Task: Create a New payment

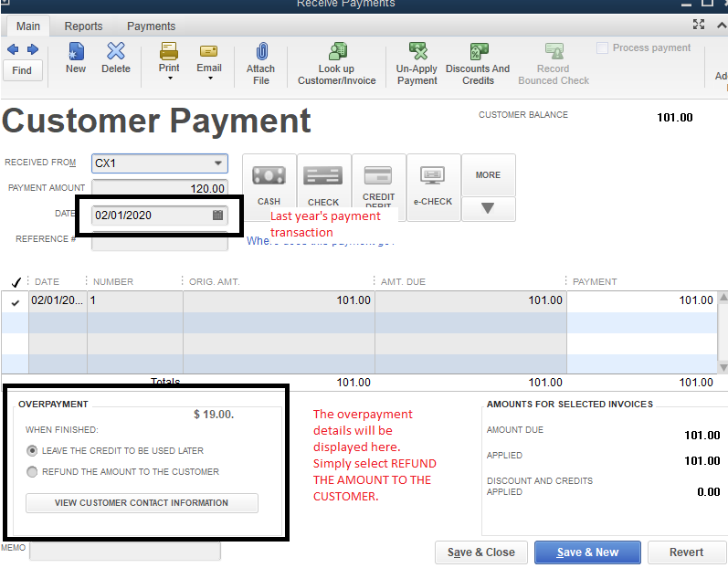Action: pos(76,58)
